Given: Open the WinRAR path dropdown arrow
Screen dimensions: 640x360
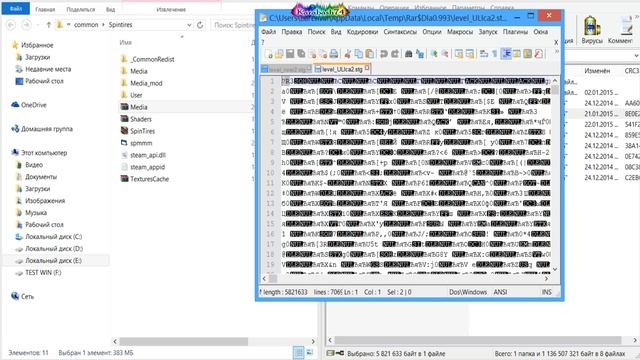Looking at the screenshot, I should coord(636,56).
